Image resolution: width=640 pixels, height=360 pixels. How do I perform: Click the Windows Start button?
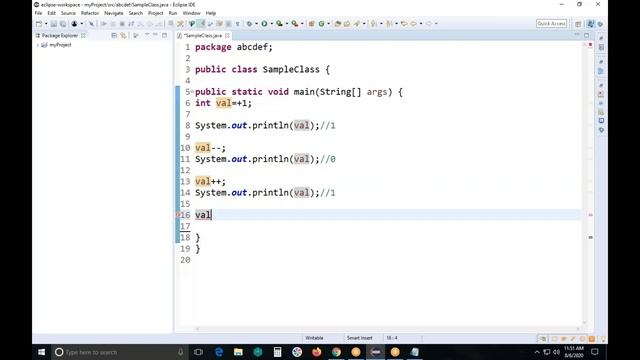pos(42,352)
